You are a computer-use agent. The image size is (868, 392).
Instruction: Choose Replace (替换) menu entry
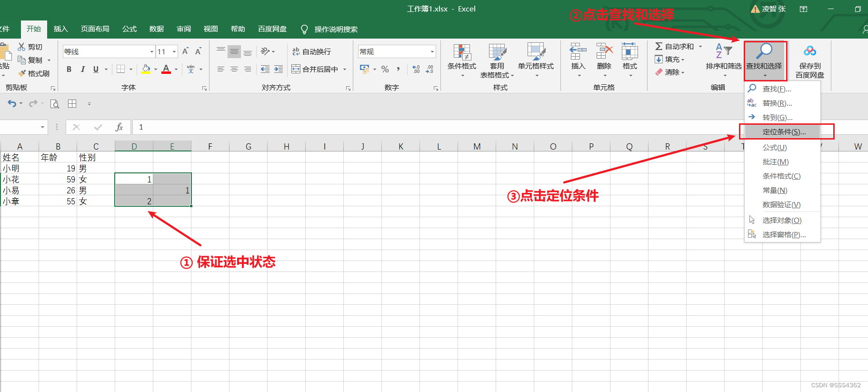[782, 103]
